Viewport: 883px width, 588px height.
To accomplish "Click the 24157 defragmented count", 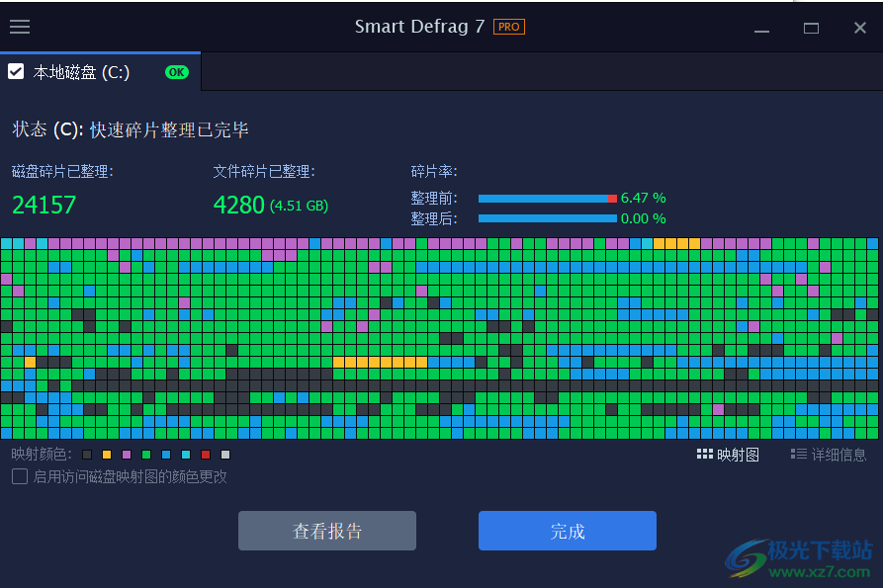I will [x=44, y=205].
